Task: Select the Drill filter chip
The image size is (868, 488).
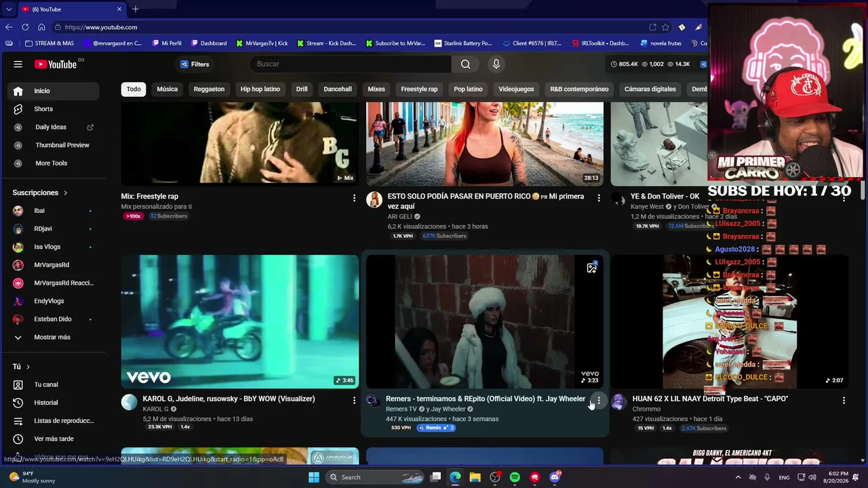Action: 302,89
